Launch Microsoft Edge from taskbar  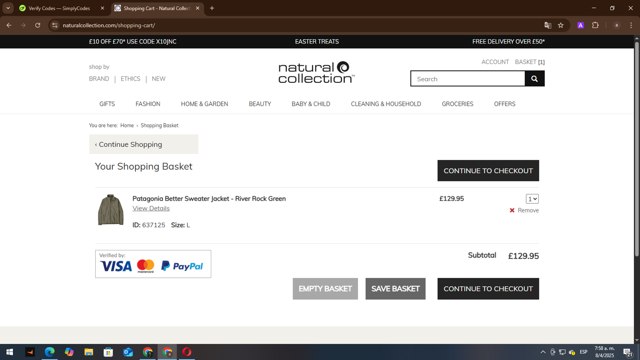49,352
